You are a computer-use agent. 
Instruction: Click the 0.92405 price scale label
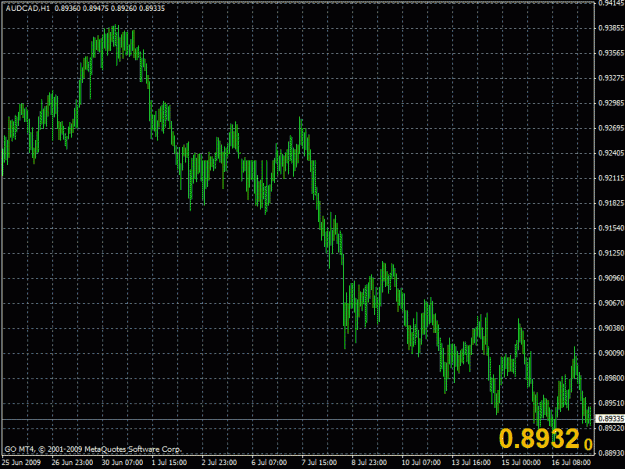(611, 153)
